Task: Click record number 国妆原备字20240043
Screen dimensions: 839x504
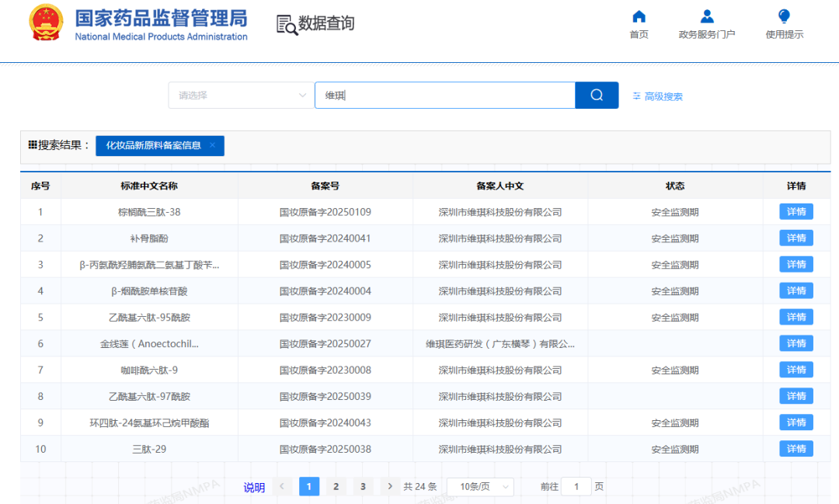Action: click(325, 422)
